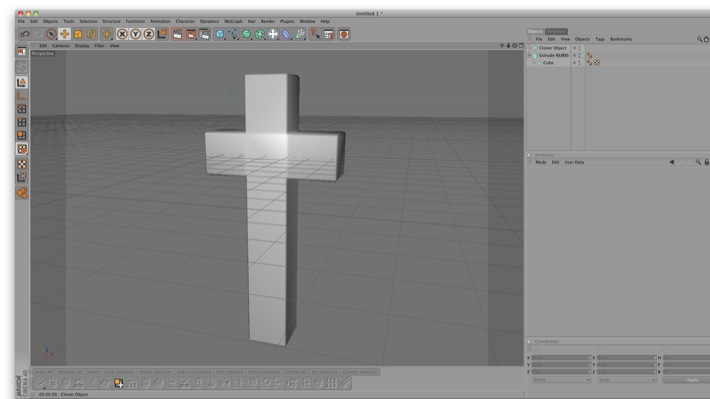Click the layer color square on Cube row
This screenshot has height=399, width=710.
tap(574, 63)
